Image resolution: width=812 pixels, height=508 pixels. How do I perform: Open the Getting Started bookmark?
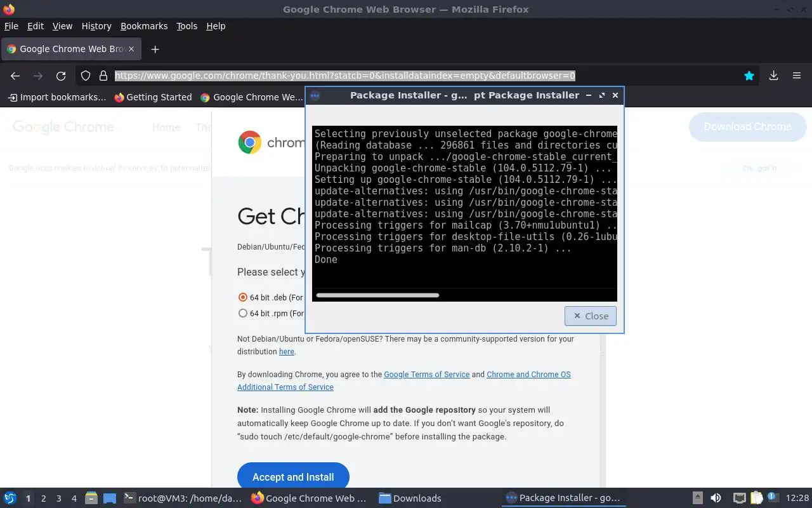(153, 97)
